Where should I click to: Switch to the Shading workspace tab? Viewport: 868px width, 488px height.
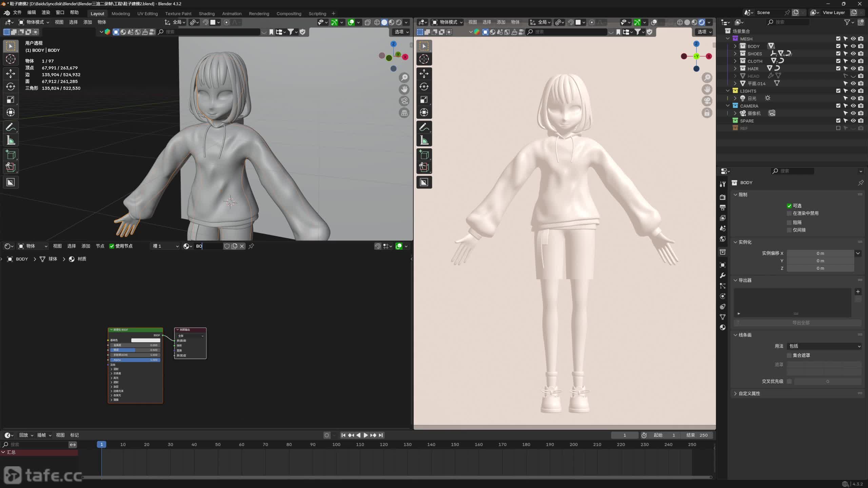206,14
